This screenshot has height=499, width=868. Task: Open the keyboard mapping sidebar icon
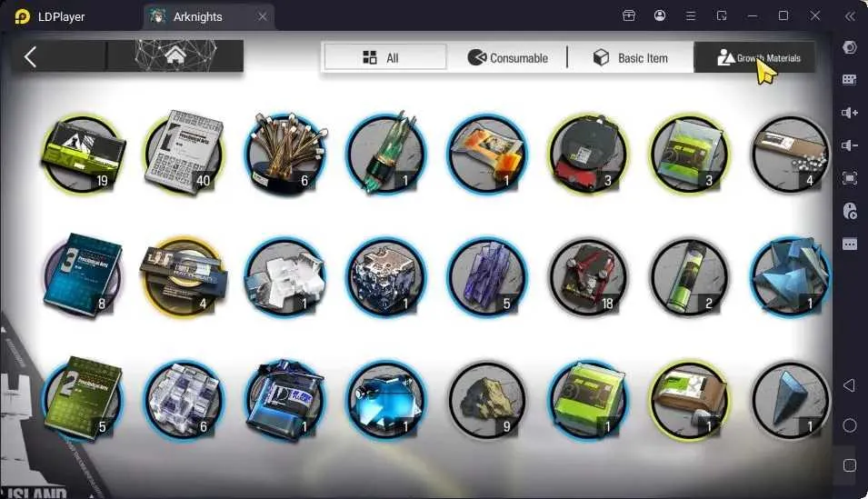point(849,80)
